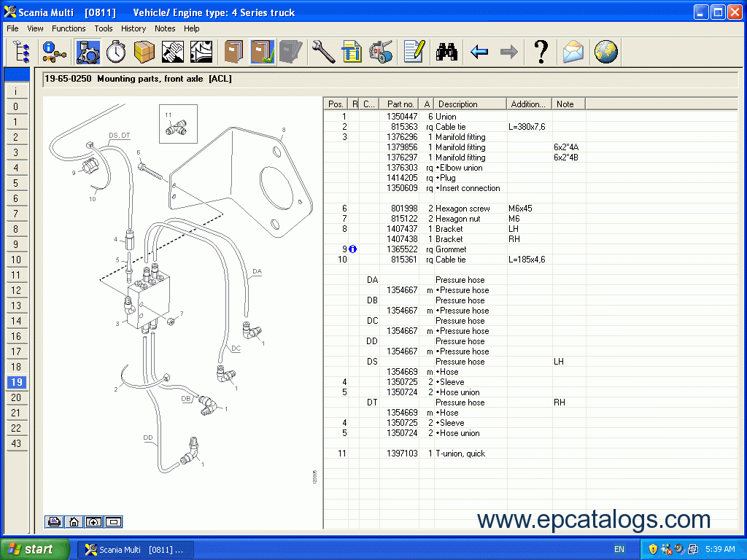The height and width of the screenshot is (560, 747).
Task: Open the History menu
Action: (x=133, y=28)
